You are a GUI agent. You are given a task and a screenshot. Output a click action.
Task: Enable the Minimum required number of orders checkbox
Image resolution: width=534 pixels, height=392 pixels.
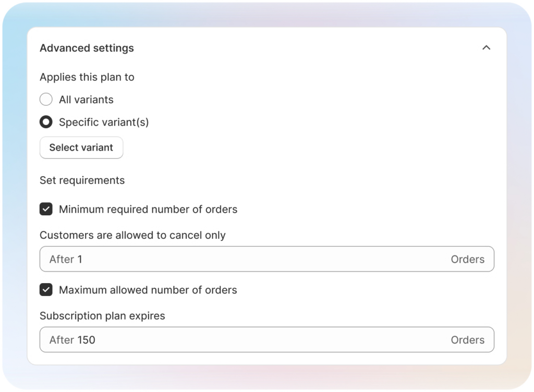pyautogui.click(x=46, y=209)
